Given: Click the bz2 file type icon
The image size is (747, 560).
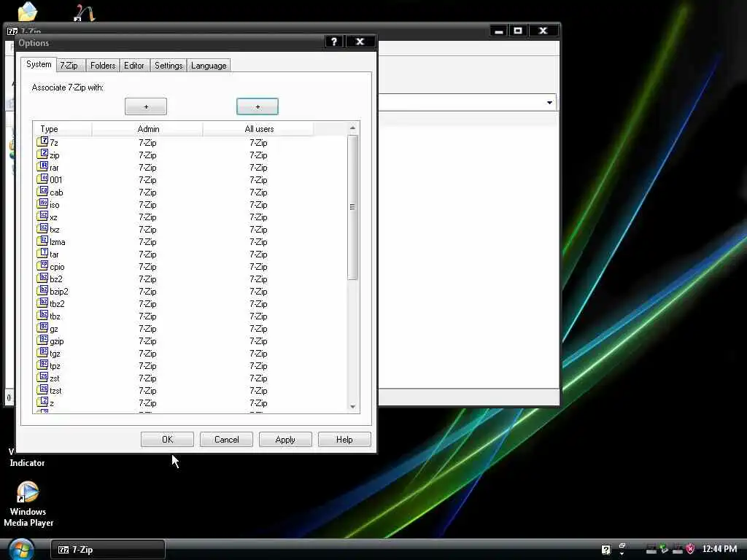Looking at the screenshot, I should pos(42,278).
